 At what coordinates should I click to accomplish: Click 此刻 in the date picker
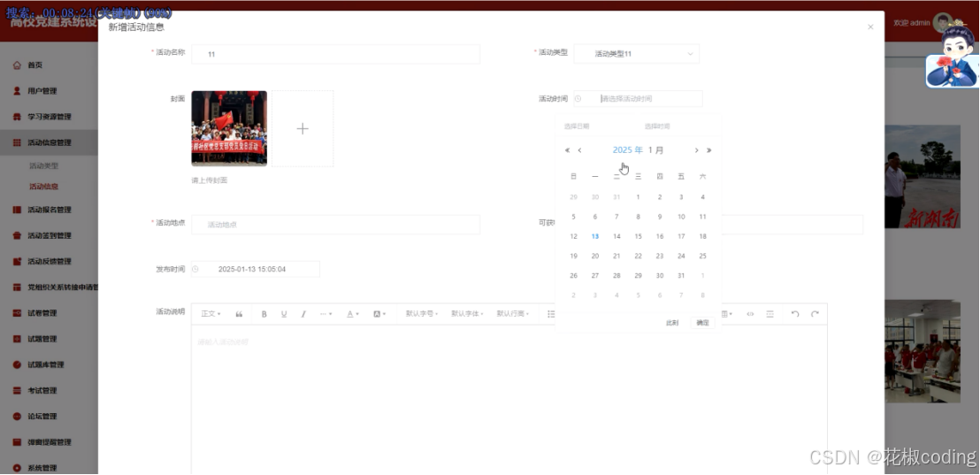pyautogui.click(x=672, y=323)
